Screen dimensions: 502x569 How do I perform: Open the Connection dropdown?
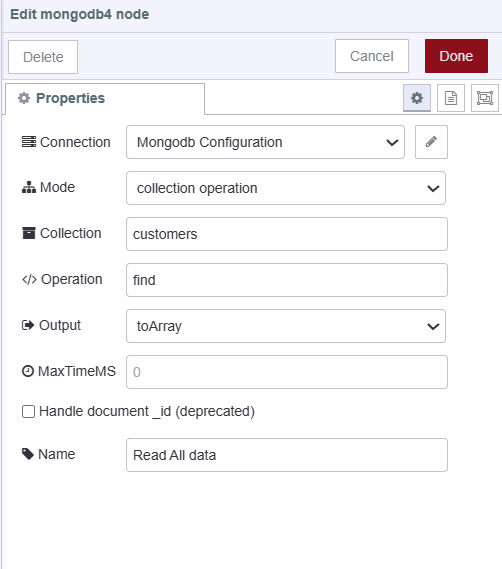pos(265,142)
